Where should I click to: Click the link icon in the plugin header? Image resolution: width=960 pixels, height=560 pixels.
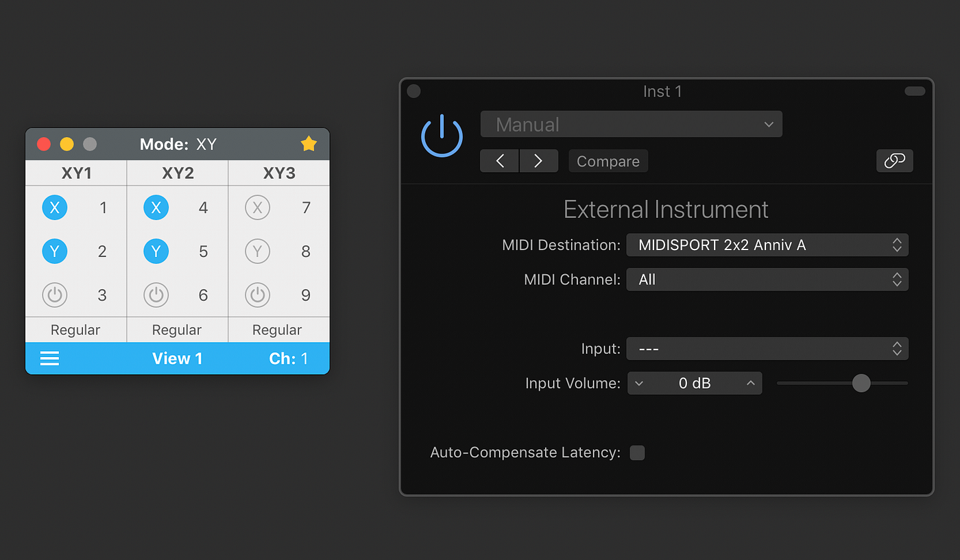click(x=894, y=160)
